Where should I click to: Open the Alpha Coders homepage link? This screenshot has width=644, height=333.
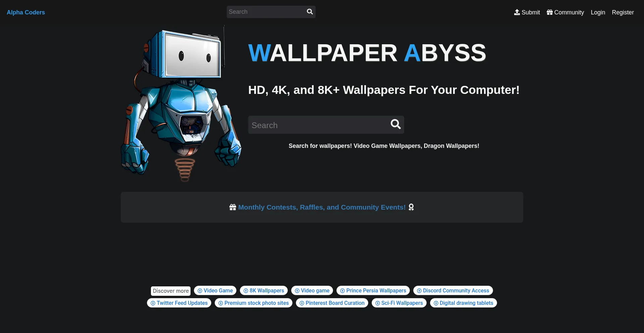coord(25,12)
